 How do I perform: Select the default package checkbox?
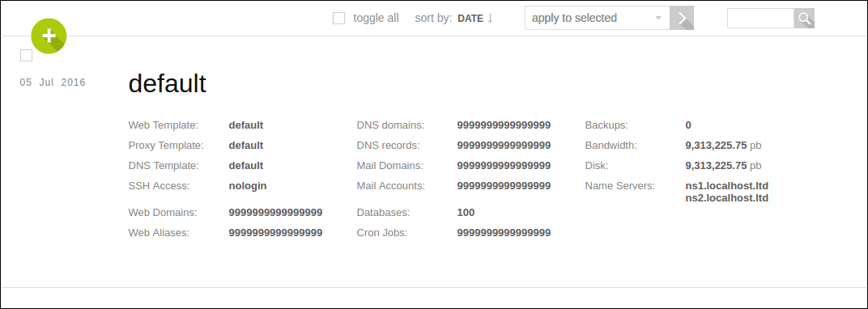(26, 55)
